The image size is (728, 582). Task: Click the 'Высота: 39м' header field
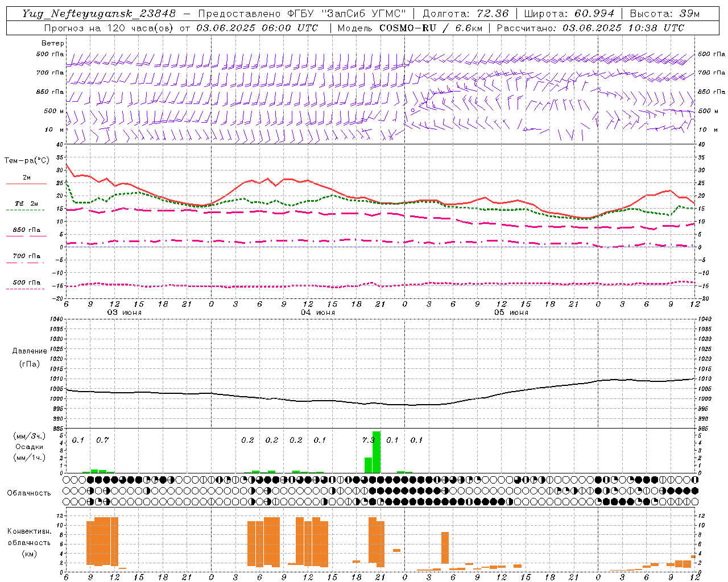point(665,14)
